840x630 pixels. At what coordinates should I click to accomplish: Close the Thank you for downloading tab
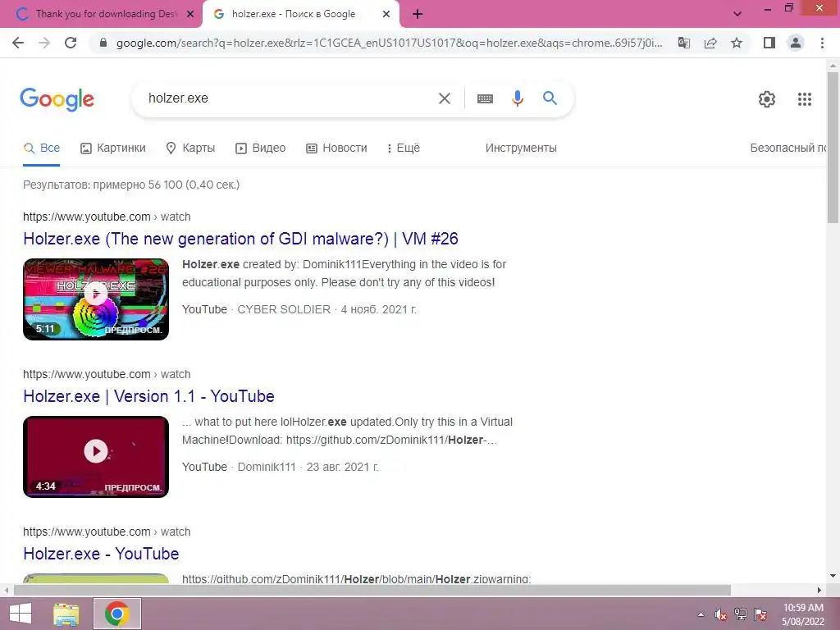point(190,15)
